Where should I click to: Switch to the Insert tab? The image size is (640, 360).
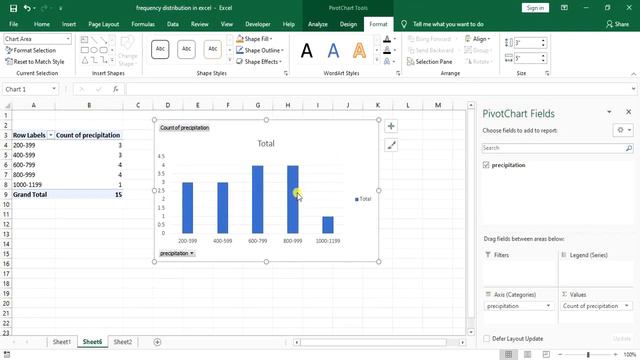[x=69, y=24]
